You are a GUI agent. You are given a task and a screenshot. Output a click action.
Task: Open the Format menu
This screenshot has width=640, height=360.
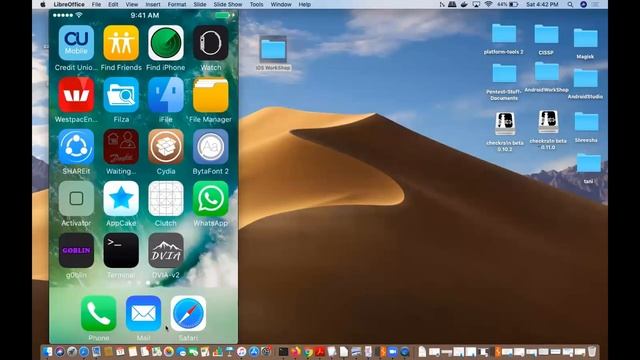click(177, 4)
